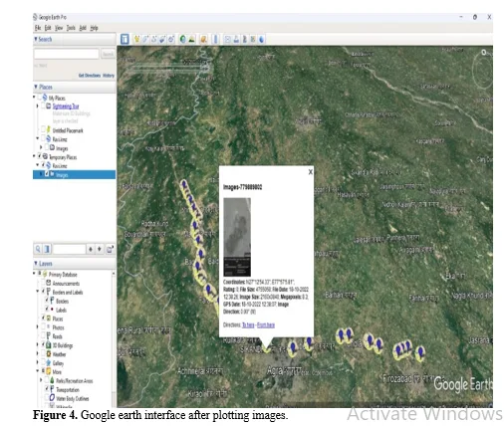
Task: Switch between Earth, Sky and planets icon
Action: 203,39
